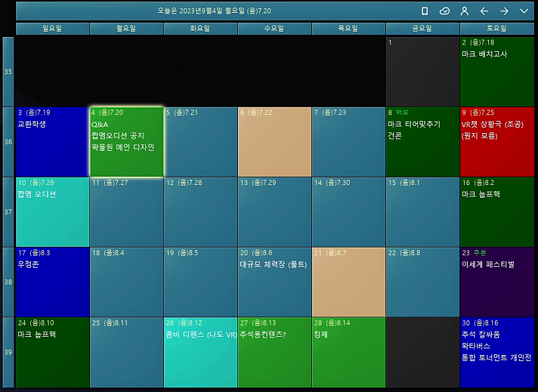The height and width of the screenshot is (392, 538).
Task: Open the 이세계 페스티벌 event
Action: click(488, 264)
